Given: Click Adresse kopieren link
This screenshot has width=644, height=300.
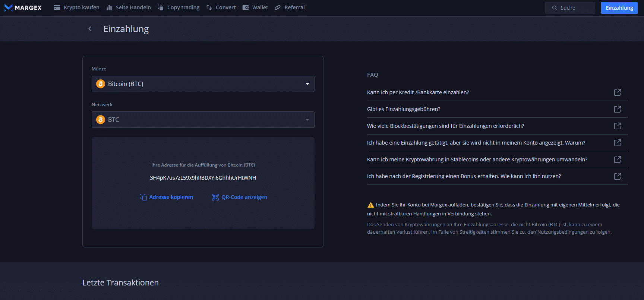Looking at the screenshot, I should point(171,197).
